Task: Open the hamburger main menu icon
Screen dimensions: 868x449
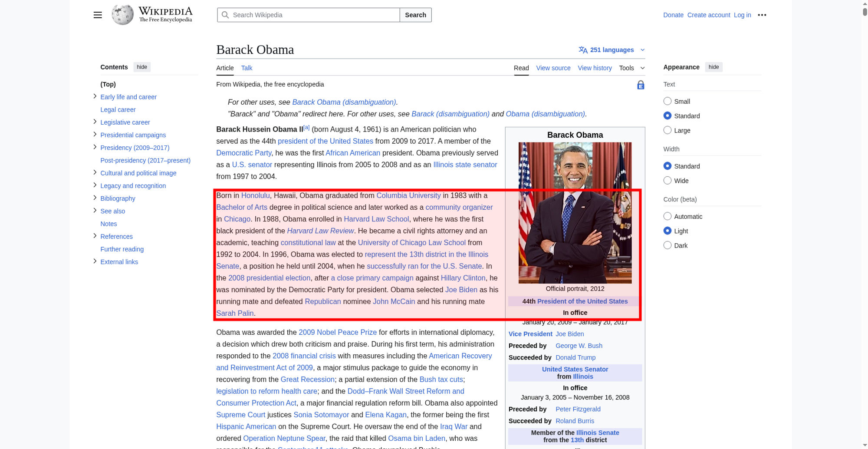Action: point(98,15)
